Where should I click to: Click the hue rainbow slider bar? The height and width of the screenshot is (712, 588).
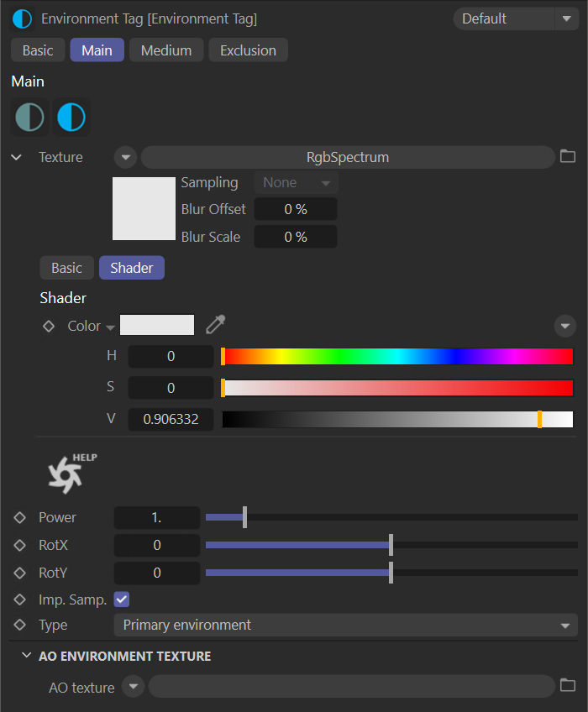[x=397, y=356]
